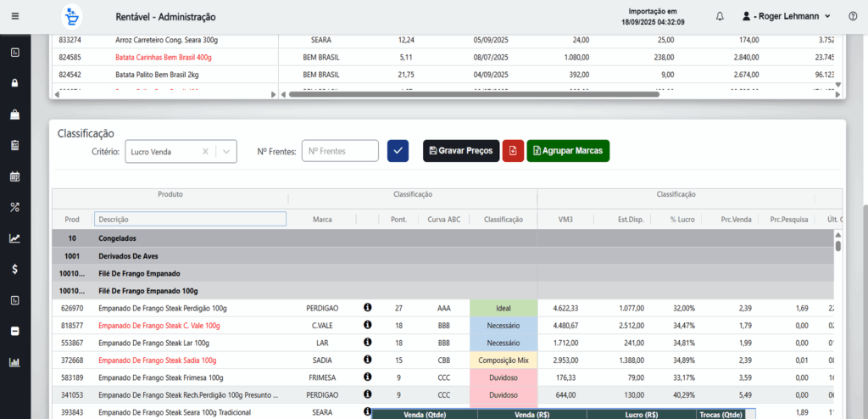Show info for Empanado Steak Perdigão 100g
Screen dimensions: 868x419
[x=368, y=308]
